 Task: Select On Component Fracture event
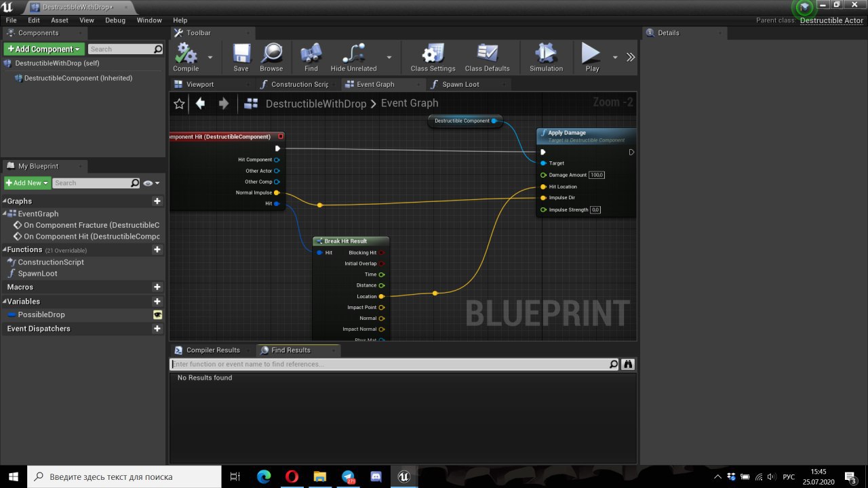(x=87, y=225)
